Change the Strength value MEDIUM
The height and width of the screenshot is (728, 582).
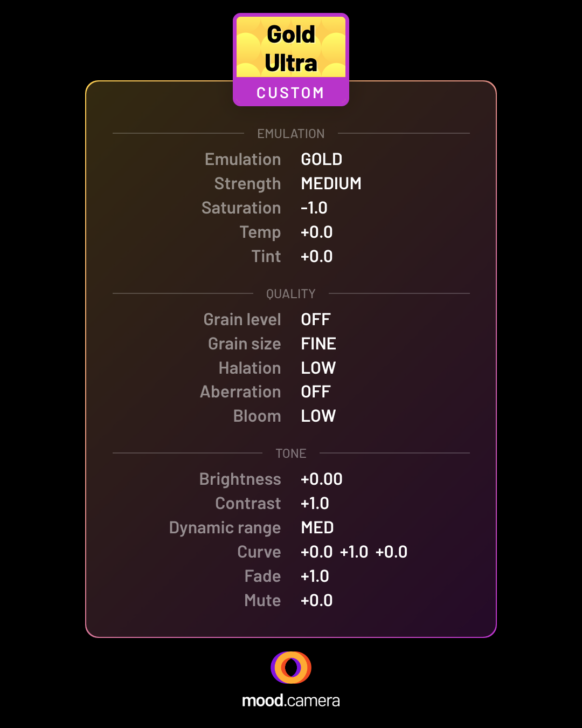(x=331, y=184)
